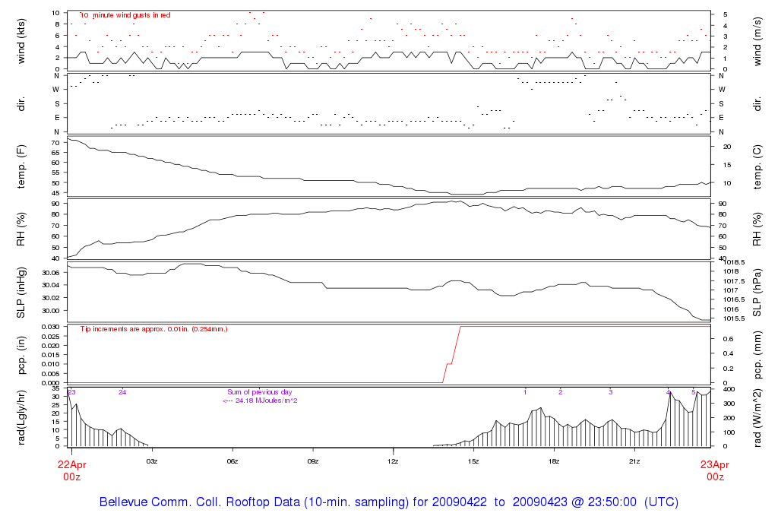Click the '24.18 MJoules/m^2' value
778x532 pixels.
coord(267,401)
